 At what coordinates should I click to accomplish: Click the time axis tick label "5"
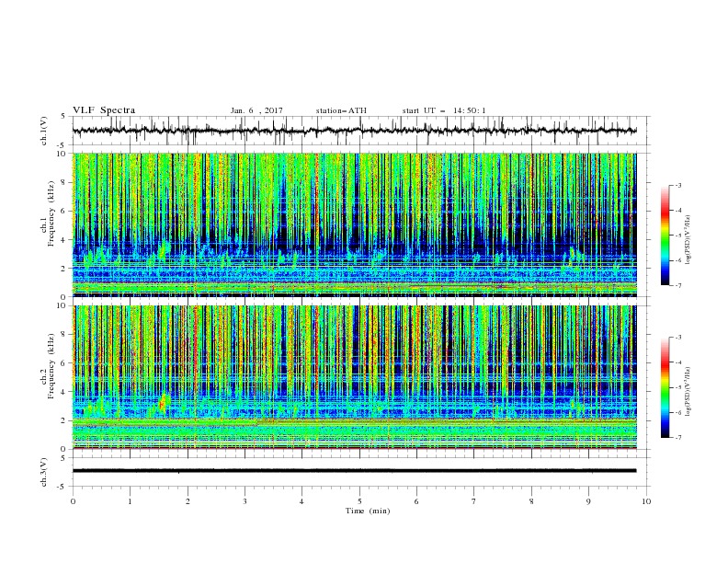pos(359,501)
